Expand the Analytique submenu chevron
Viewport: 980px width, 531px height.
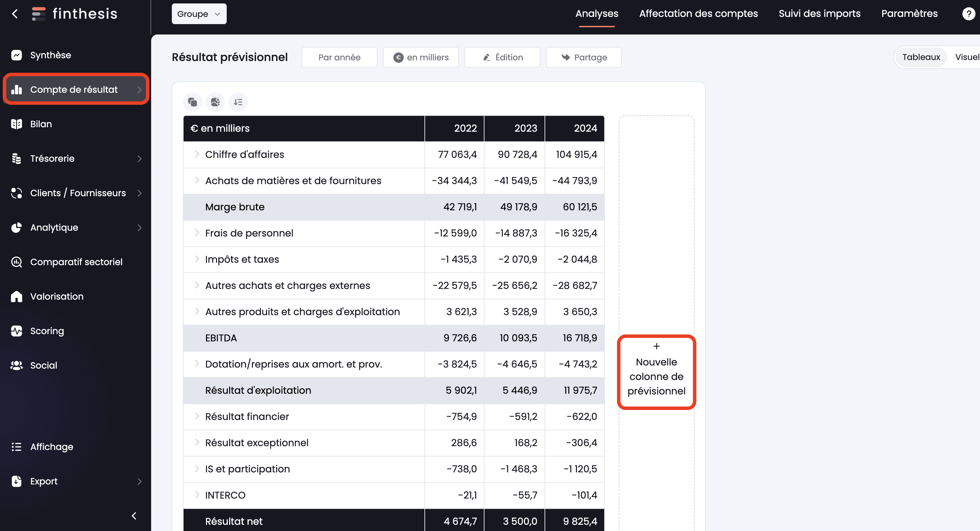click(139, 228)
